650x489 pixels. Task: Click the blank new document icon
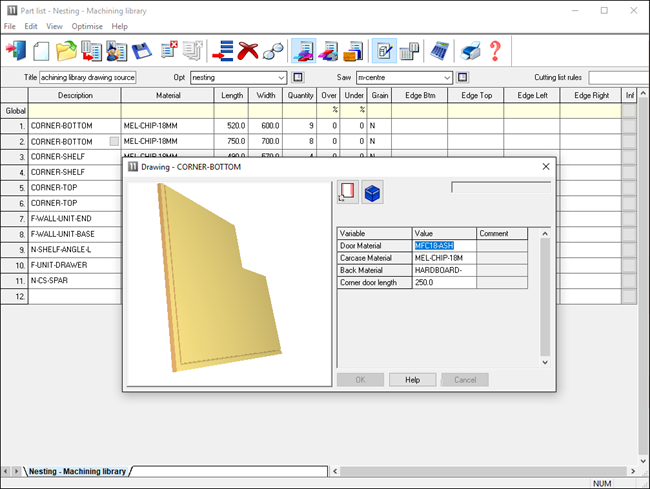click(41, 50)
